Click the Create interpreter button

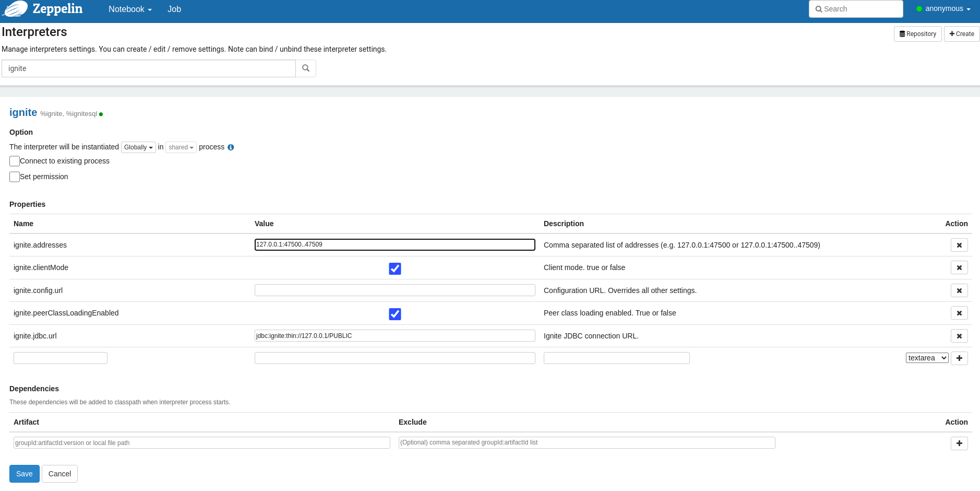coord(962,34)
